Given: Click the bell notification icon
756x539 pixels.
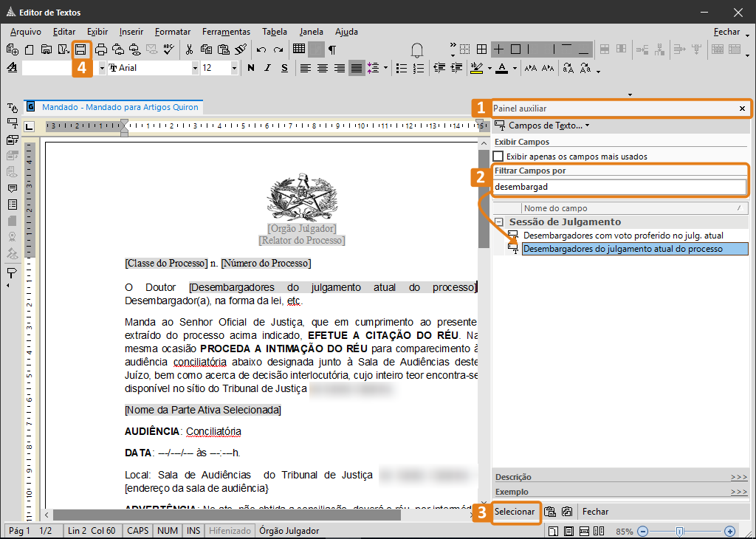Looking at the screenshot, I should [x=417, y=50].
